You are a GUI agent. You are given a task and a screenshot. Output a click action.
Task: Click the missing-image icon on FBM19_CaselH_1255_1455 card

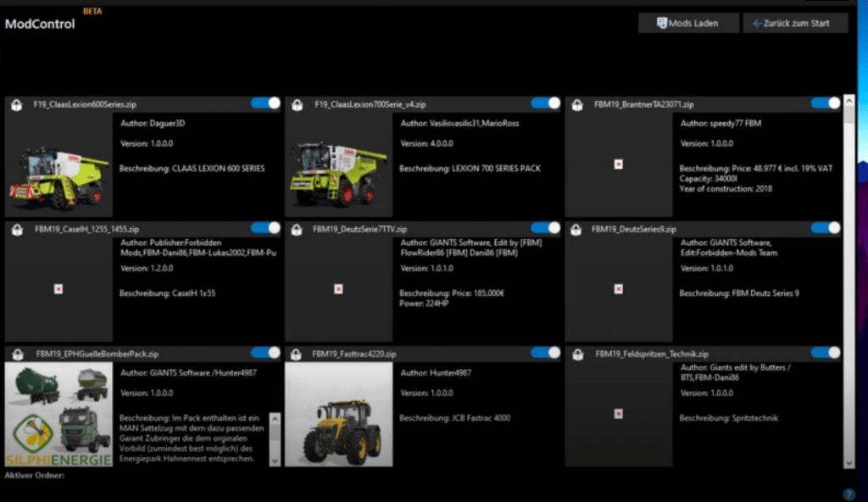[x=58, y=288]
